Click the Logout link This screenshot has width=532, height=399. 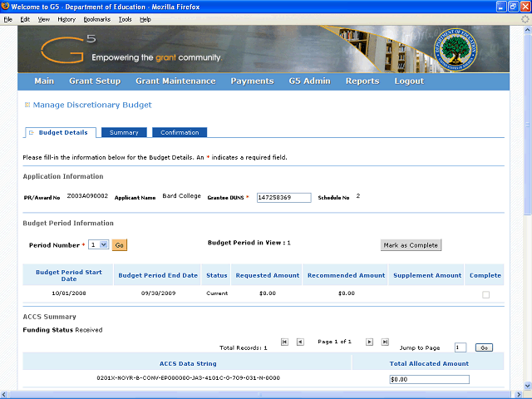[408, 81]
